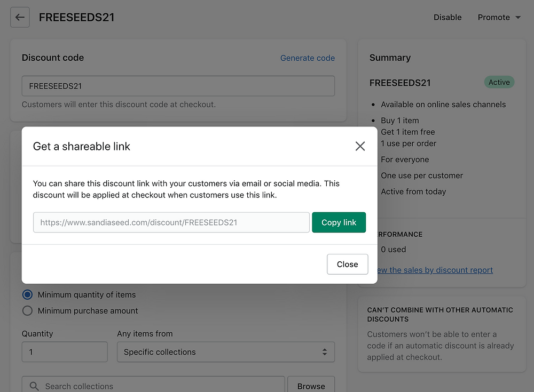Open the Promote dropdown menu
The image size is (534, 392).
point(499,18)
